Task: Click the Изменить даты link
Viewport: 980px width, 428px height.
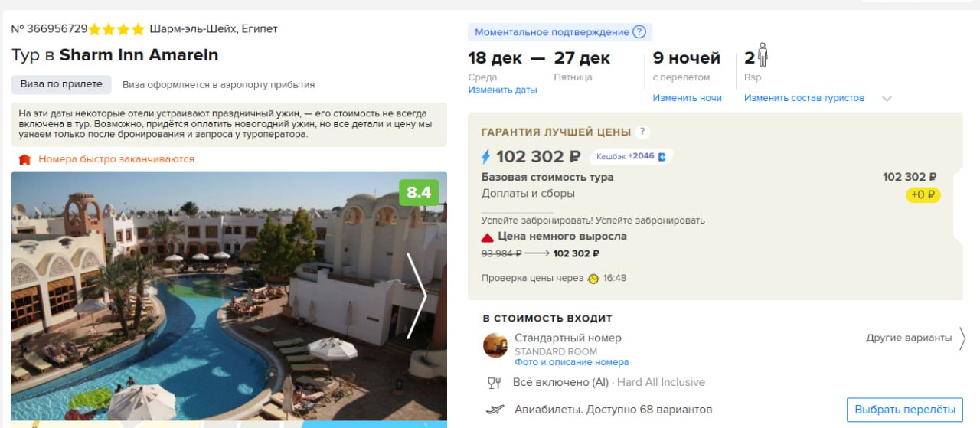Action: (502, 90)
